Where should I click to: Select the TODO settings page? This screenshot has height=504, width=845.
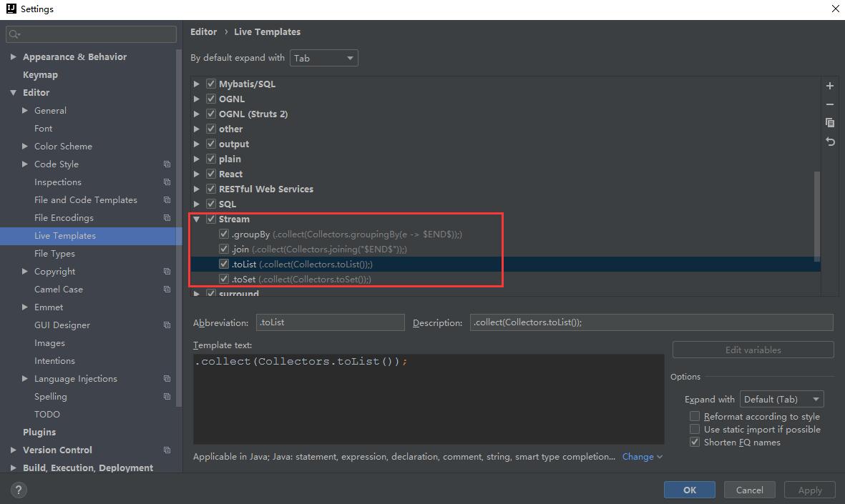click(x=47, y=414)
